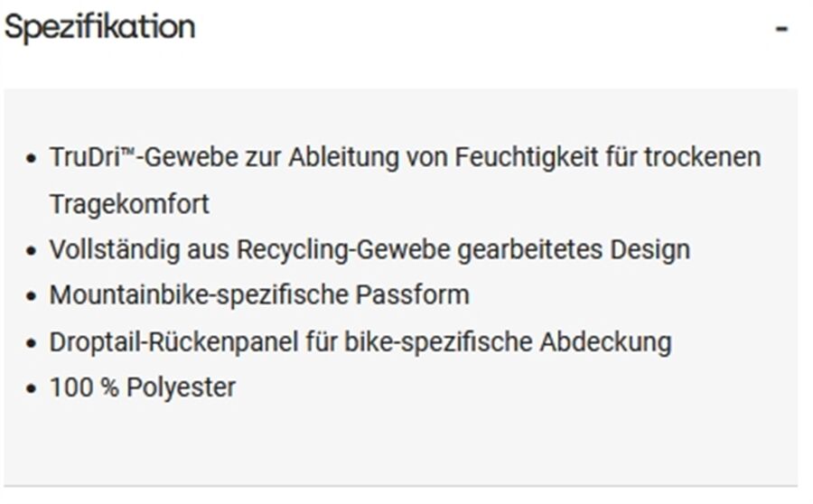Collapse the Spezifikation section using the minus icon
This screenshot has width=813, height=504.
781,29
